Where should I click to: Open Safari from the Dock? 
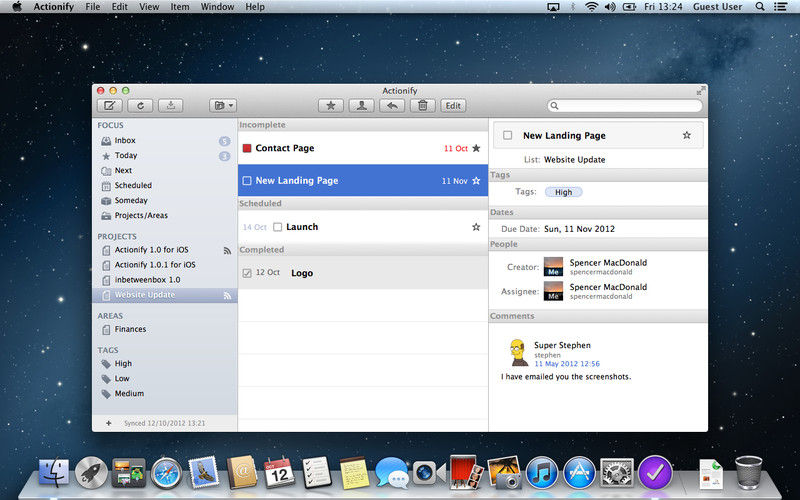coord(166,473)
